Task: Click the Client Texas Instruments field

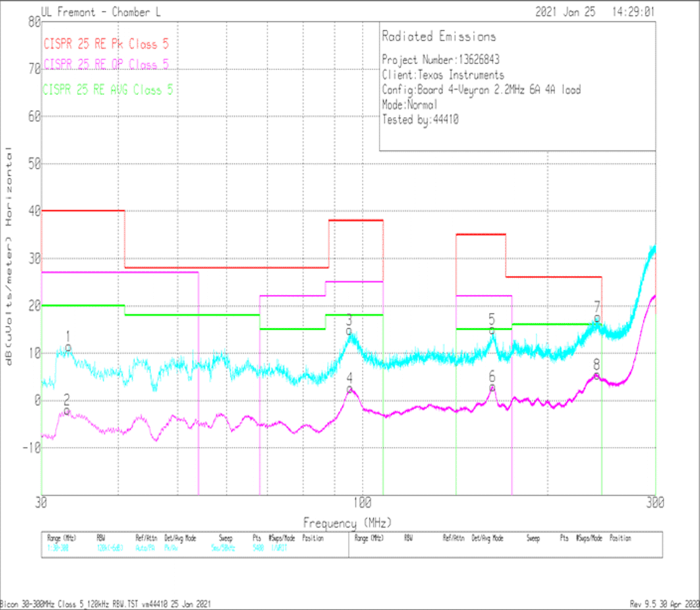Action: point(443,75)
